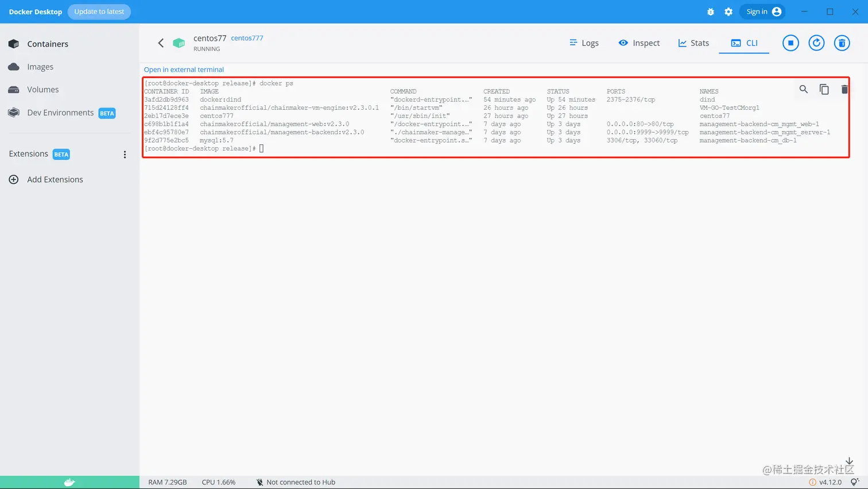Image resolution: width=868 pixels, height=489 pixels.
Task: Click container ID 3afd2db9d963 in terminal
Action: click(166, 99)
